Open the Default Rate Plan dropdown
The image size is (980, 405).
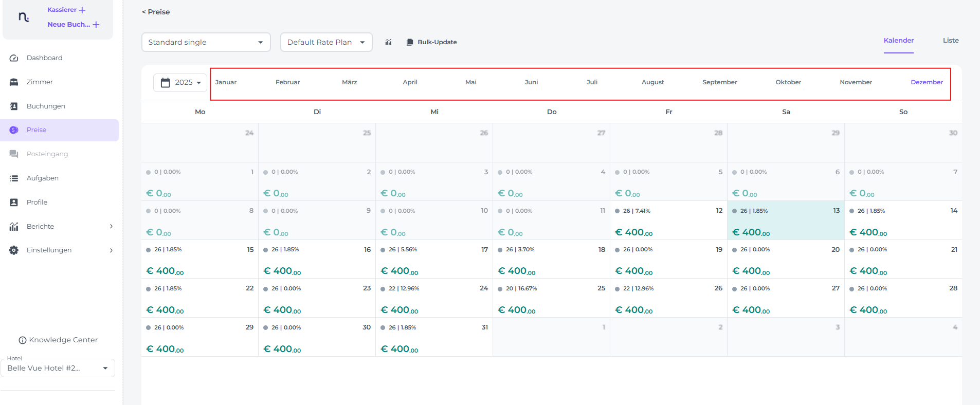click(326, 42)
